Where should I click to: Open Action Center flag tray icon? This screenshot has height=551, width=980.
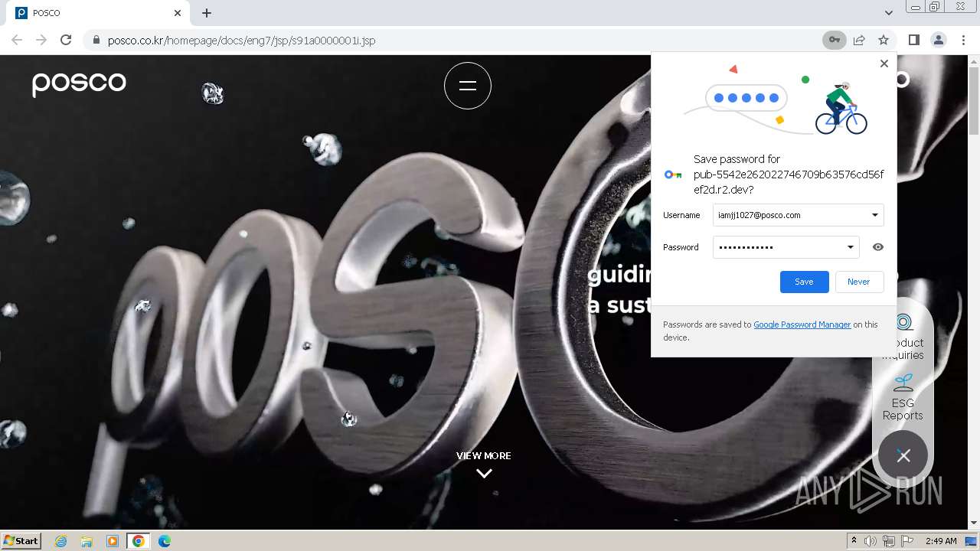tap(907, 541)
